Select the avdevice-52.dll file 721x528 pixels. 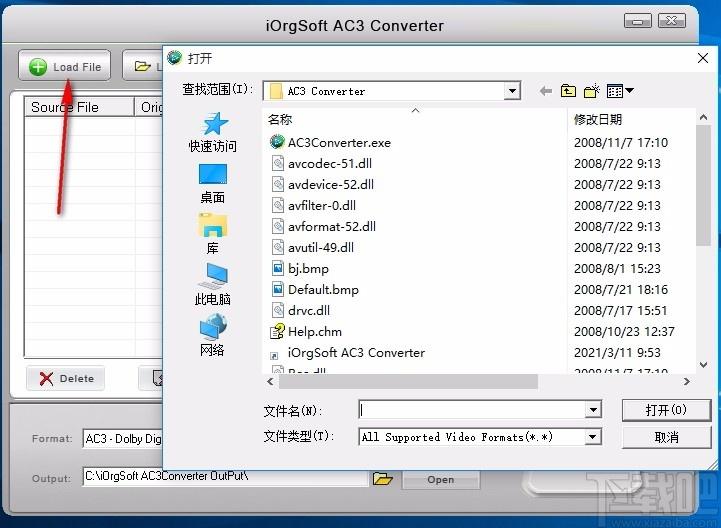click(x=331, y=185)
